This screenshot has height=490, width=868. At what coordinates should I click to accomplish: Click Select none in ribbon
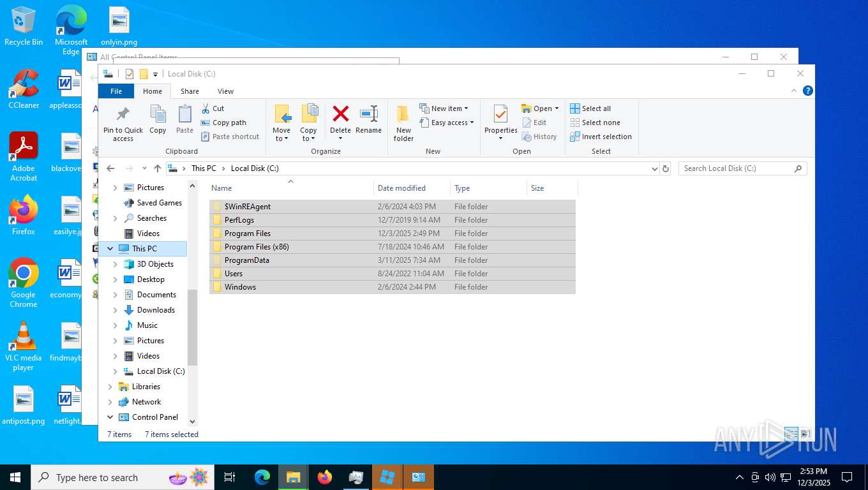click(x=595, y=122)
